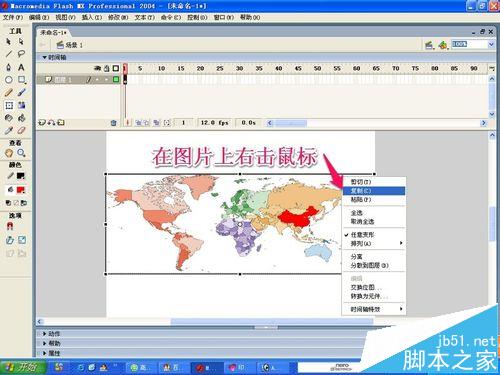Choose 粘贴 in the context menu
The height and width of the screenshot is (375, 500).
[374, 199]
